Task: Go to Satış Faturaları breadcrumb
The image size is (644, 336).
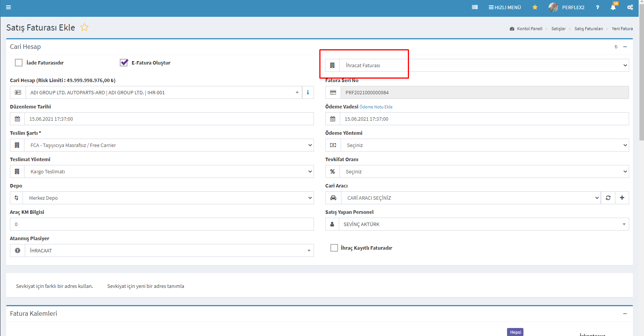Action: 588,29
